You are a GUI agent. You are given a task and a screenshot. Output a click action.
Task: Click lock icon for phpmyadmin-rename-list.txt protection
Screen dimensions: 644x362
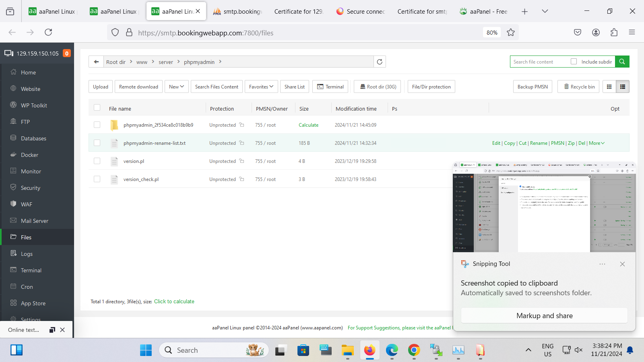click(242, 143)
